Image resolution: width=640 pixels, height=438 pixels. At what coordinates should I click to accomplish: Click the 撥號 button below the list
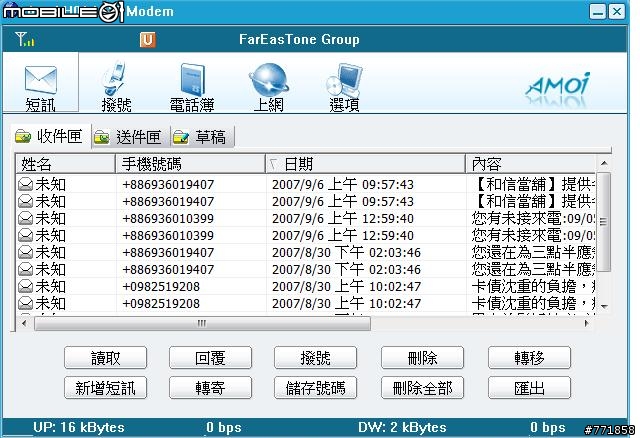315,358
